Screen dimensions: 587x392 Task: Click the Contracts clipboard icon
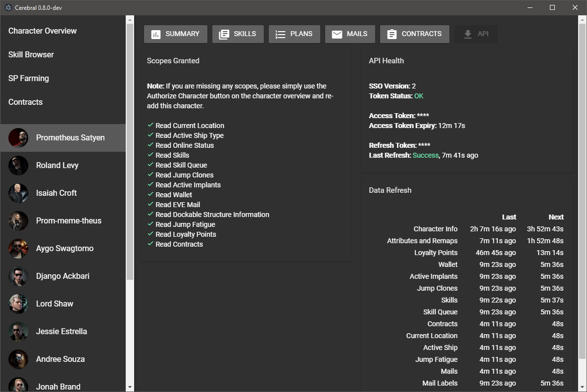pos(392,34)
